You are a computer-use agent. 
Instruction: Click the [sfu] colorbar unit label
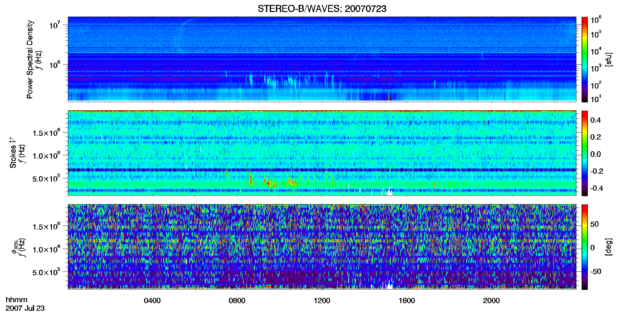click(609, 59)
